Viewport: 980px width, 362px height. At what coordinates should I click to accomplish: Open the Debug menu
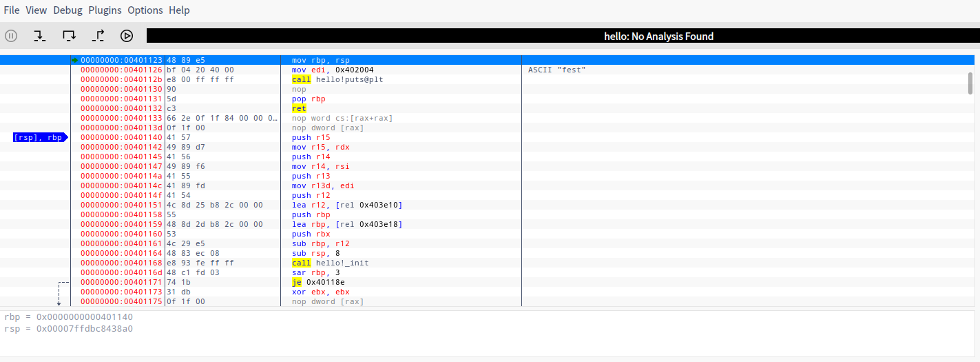coord(67,10)
